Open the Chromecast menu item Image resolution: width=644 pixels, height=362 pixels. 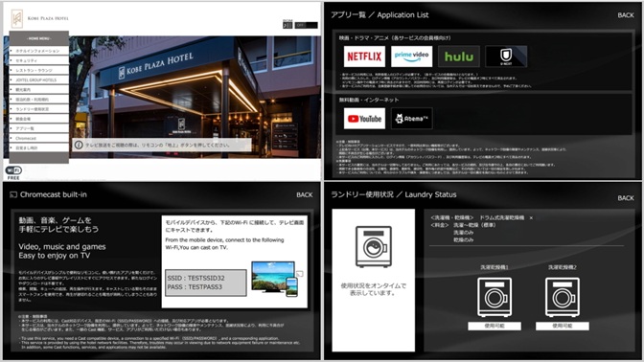[x=39, y=138]
